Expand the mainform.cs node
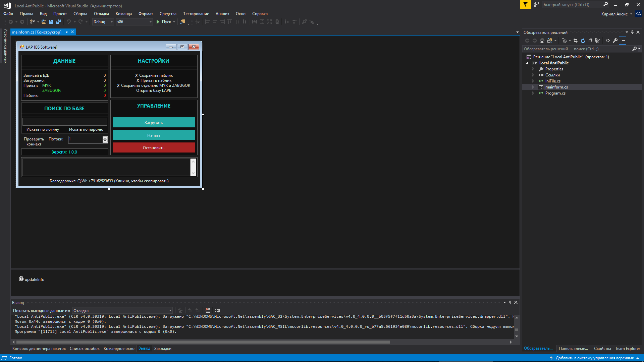 [533, 87]
